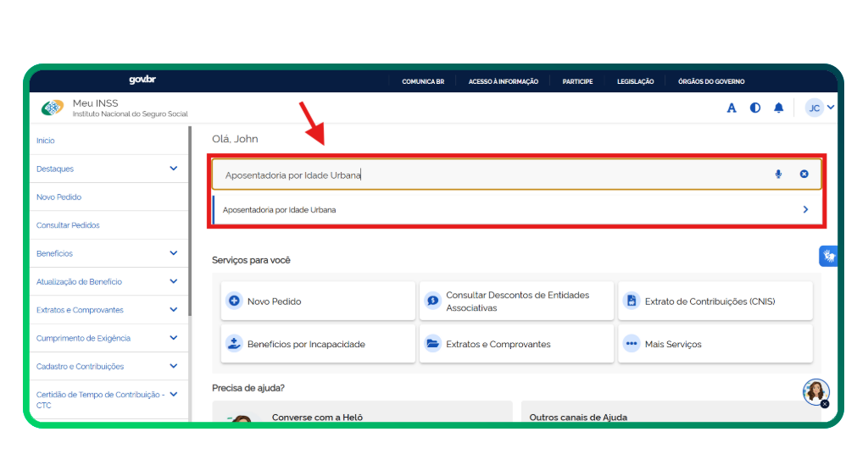Expand Extratos e Comprovantes in sidebar

[174, 310]
